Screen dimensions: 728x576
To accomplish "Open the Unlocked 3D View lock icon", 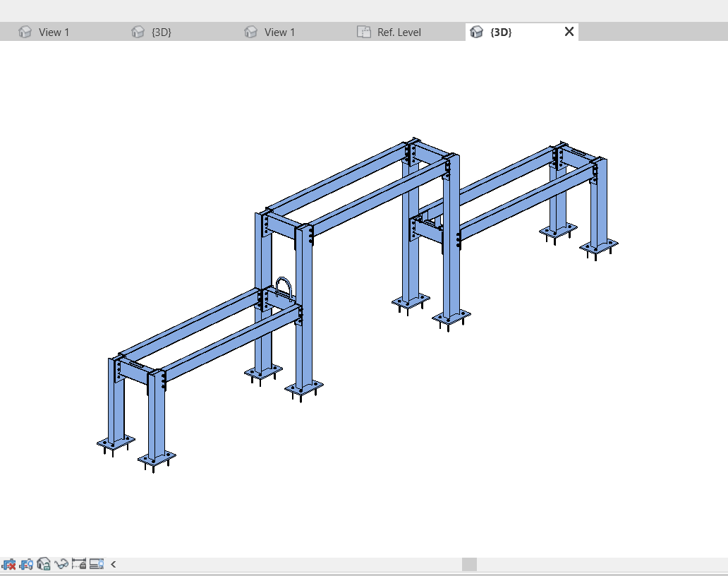I will click(x=44, y=564).
